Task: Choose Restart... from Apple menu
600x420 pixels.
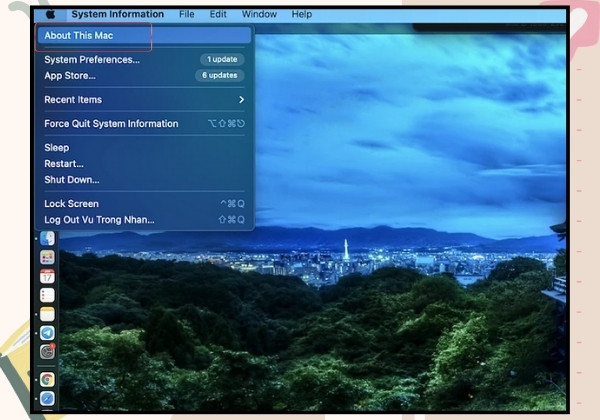Action: pyautogui.click(x=144, y=164)
